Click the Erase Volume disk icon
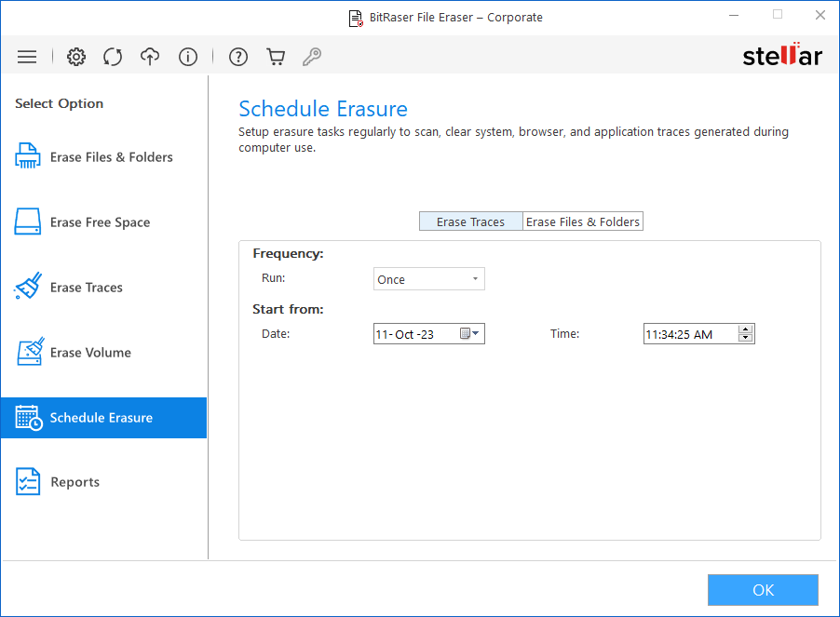Viewport: 840px width, 617px height. pos(30,352)
